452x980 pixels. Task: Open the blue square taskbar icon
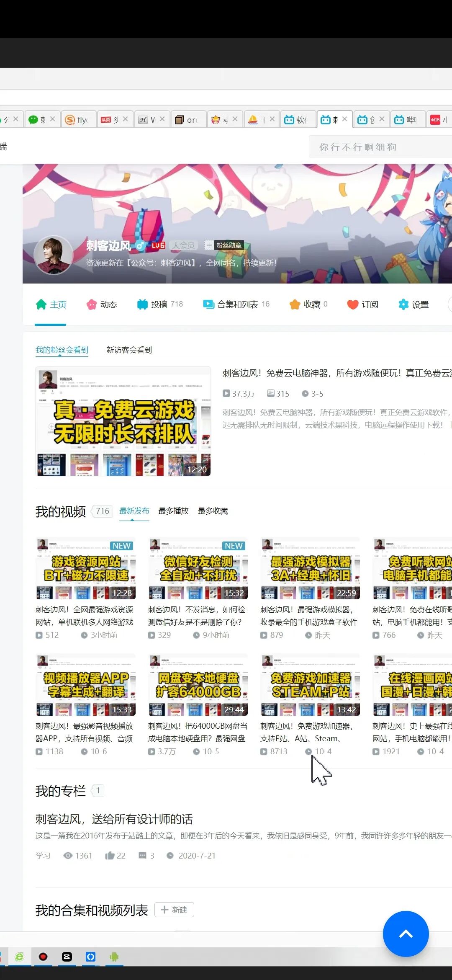pyautogui.click(x=91, y=957)
